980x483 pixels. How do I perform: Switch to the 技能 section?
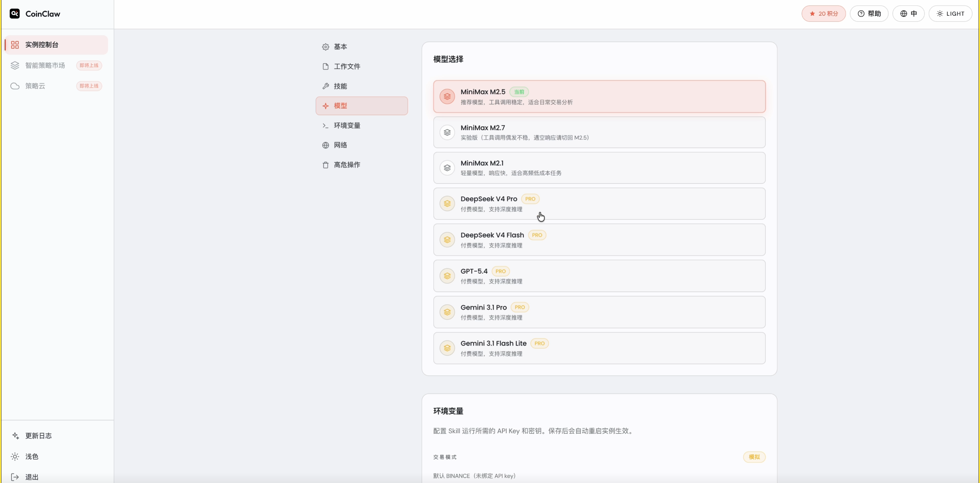(x=361, y=86)
